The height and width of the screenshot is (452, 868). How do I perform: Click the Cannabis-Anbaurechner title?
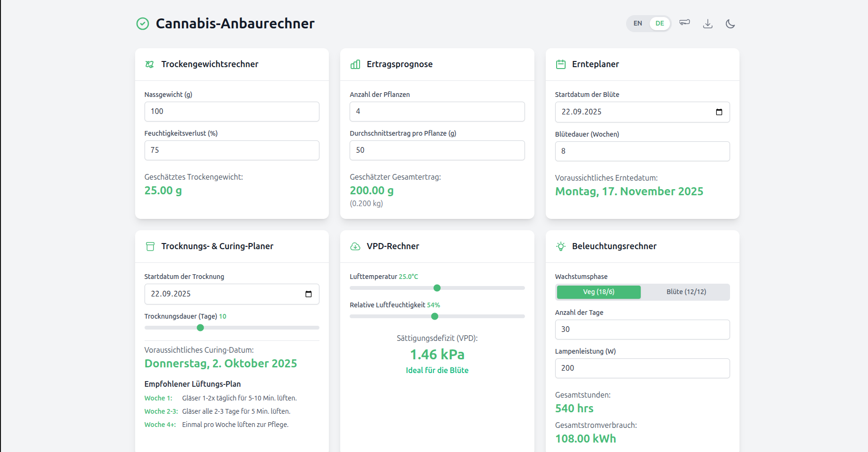235,24
